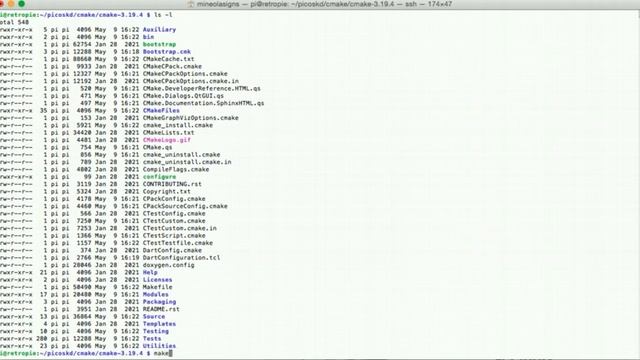This screenshot has width=640, height=360.
Task: Select the CompileFlags.cmake file name
Action: point(176,169)
